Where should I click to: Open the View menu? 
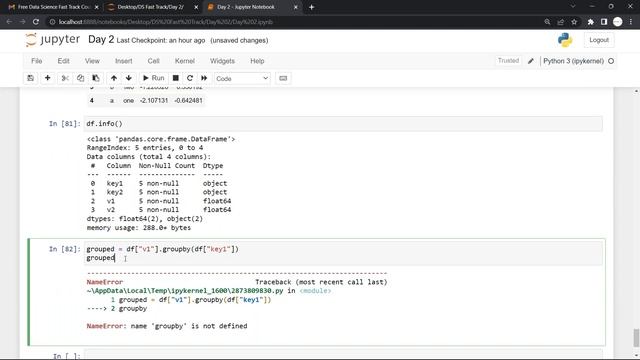pyautogui.click(x=92, y=61)
